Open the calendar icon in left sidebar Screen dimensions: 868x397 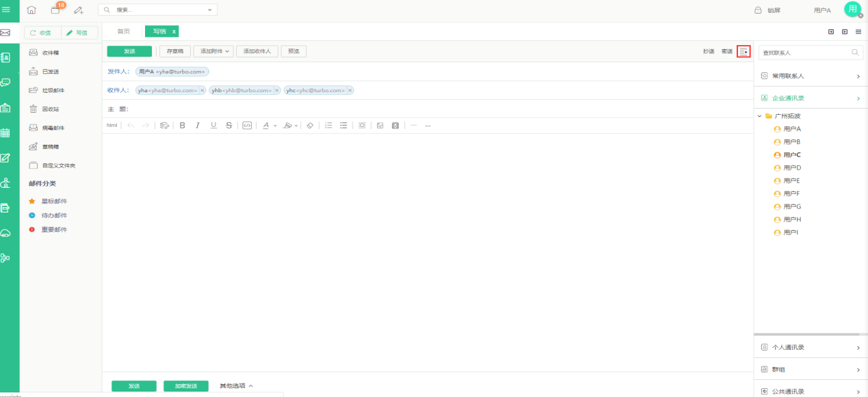point(5,133)
